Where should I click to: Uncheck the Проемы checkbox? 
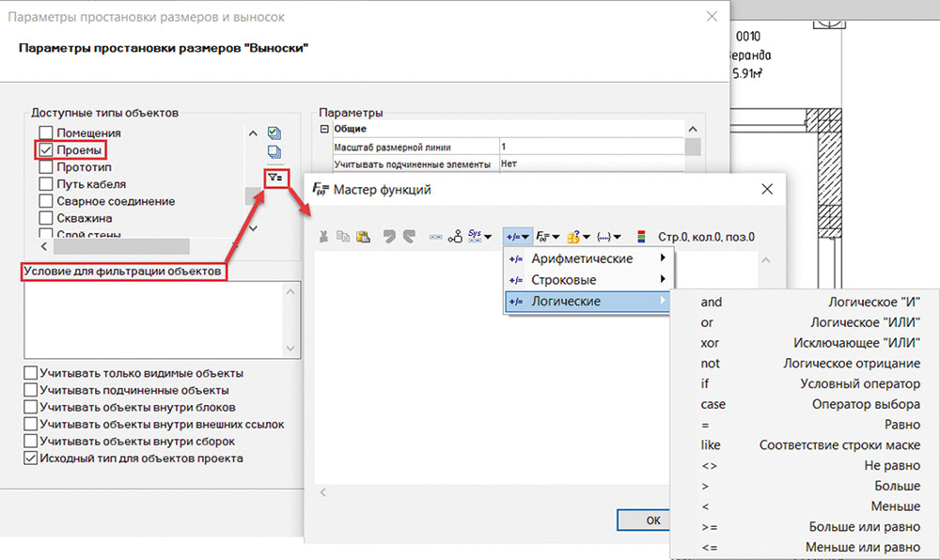click(x=45, y=150)
